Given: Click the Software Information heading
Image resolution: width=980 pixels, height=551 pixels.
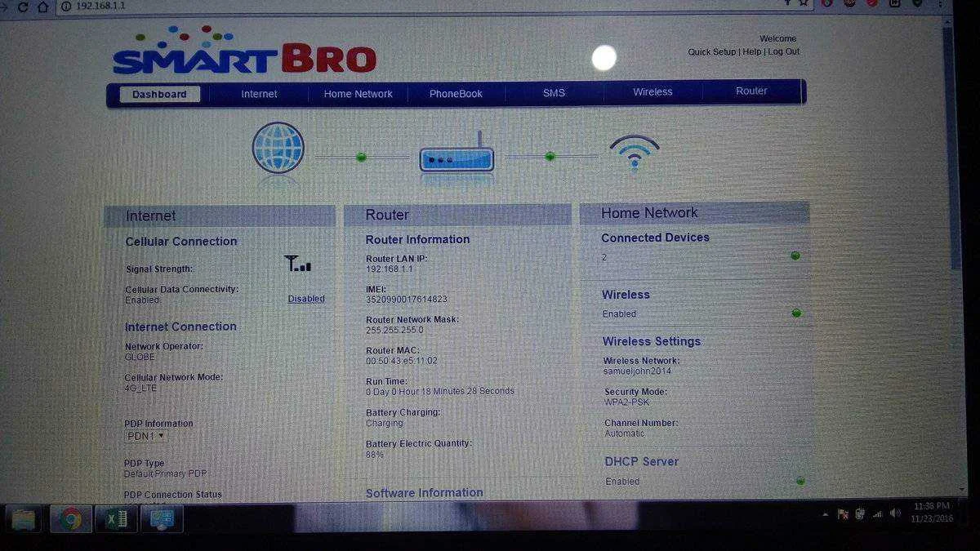Looking at the screenshot, I should point(425,493).
